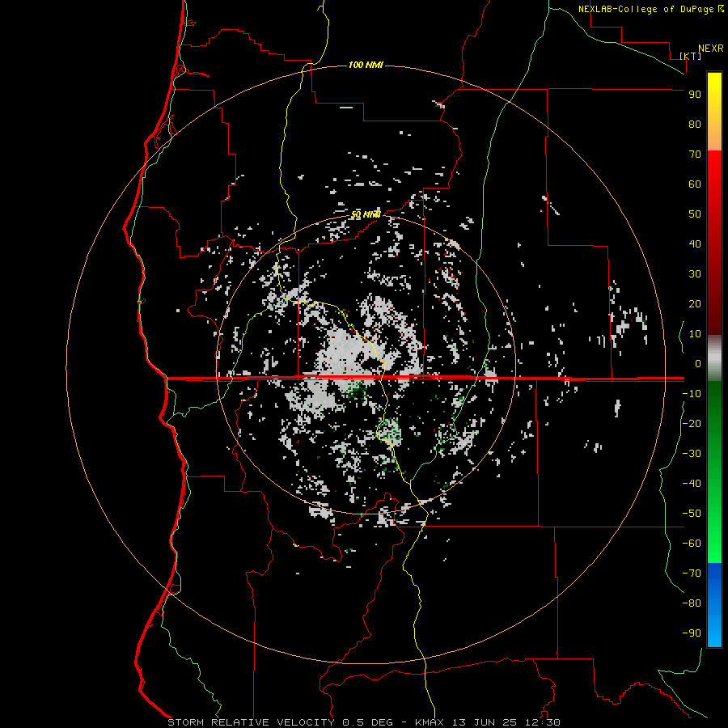
Task: Click the -80 knot scale value
Action: 692,603
